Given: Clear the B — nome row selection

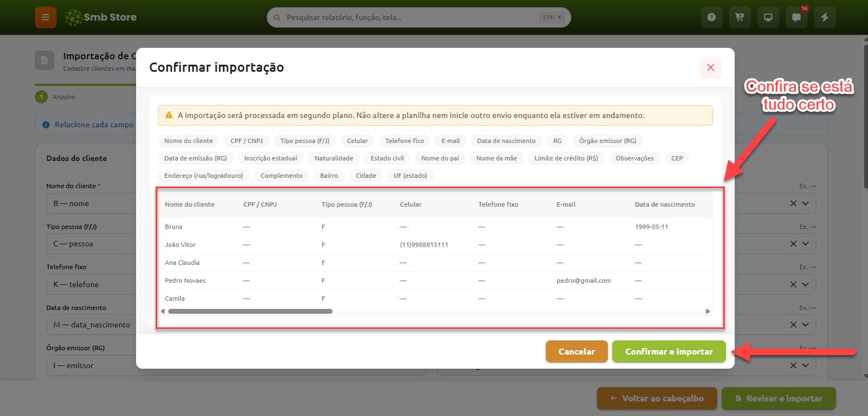Looking at the screenshot, I should pos(793,203).
